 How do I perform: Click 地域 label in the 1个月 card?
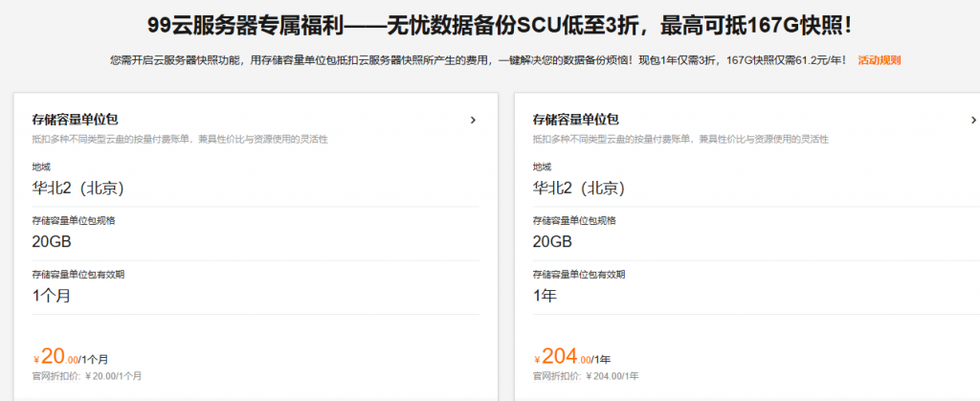(41, 167)
